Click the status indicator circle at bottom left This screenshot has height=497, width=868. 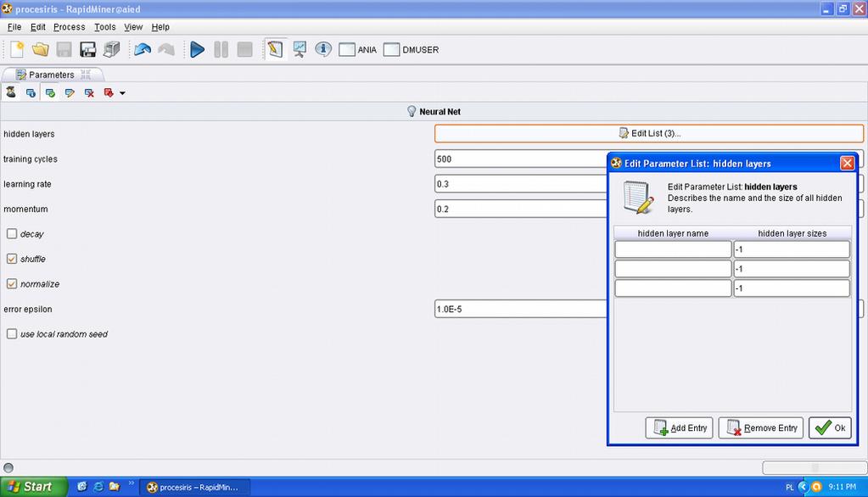8,467
